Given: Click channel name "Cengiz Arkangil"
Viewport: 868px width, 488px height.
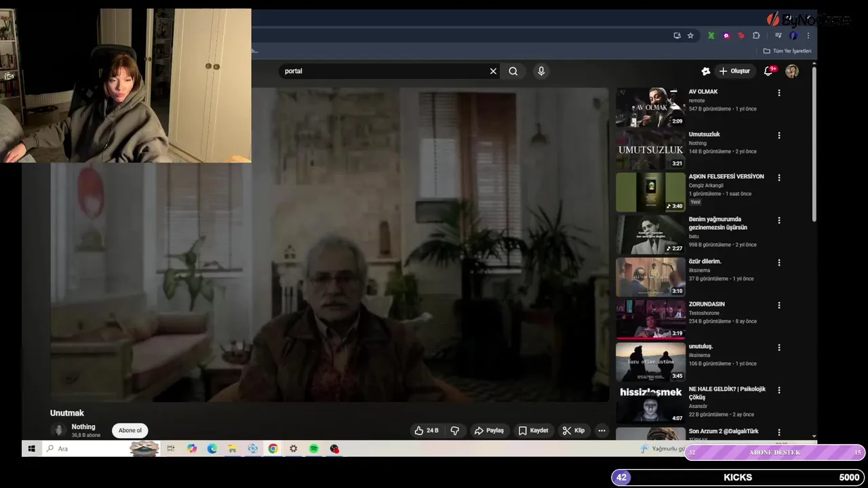Looking at the screenshot, I should click(705, 185).
